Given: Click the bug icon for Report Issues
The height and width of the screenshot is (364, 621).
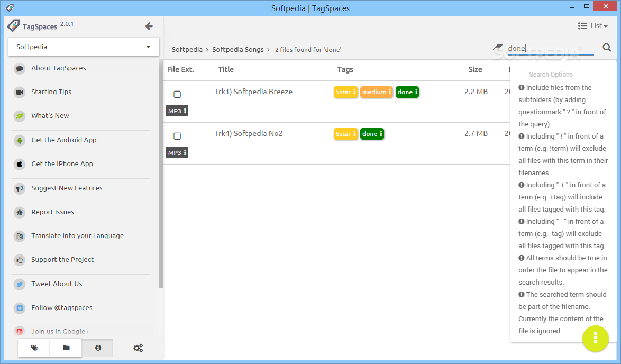Looking at the screenshot, I should coord(20,212).
